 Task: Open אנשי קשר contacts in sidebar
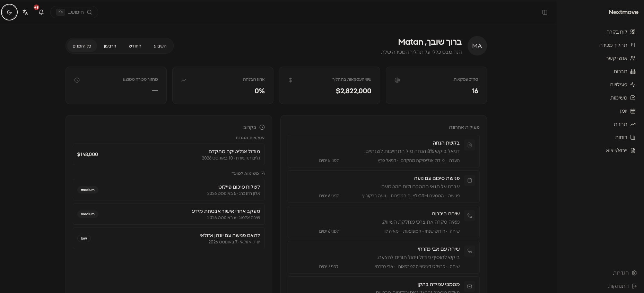621,58
